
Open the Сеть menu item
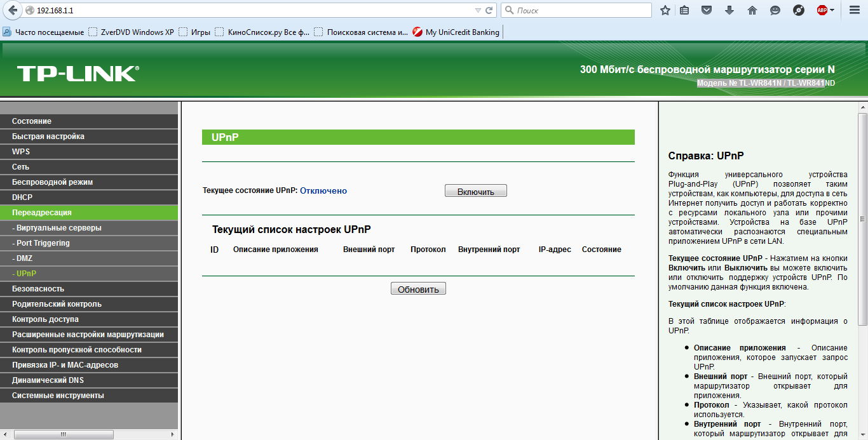[89, 167]
